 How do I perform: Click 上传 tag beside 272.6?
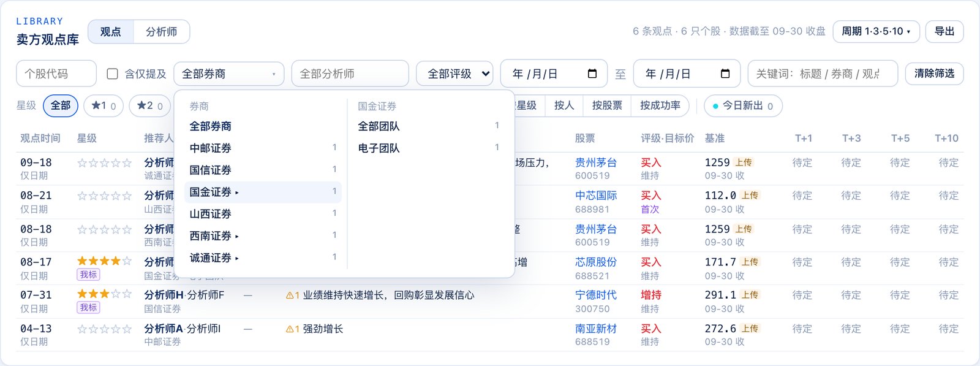[750, 329]
